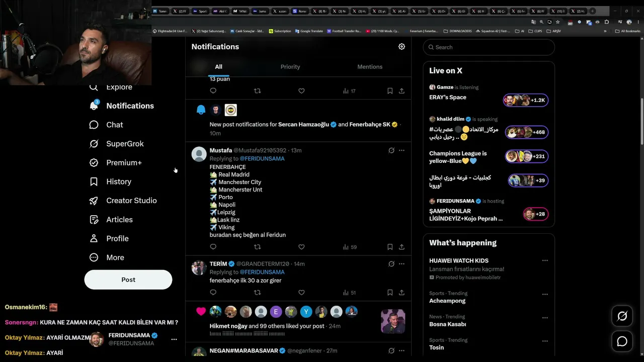Switch to the All notifications tab
Image resolution: width=644 pixels, height=362 pixels.
point(218,67)
